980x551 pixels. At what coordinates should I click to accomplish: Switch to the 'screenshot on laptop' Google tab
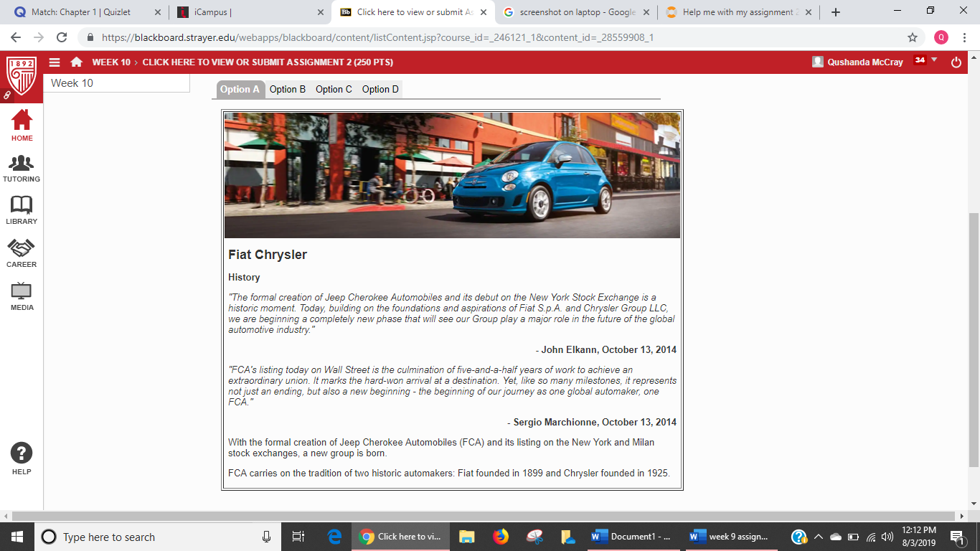click(x=578, y=12)
